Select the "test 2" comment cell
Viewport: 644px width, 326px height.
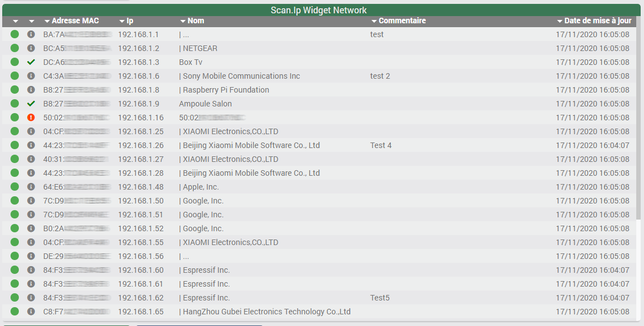(x=380, y=76)
